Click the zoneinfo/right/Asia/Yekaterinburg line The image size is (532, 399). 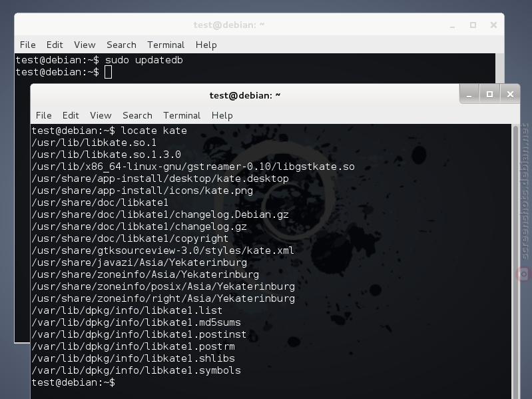163,298
